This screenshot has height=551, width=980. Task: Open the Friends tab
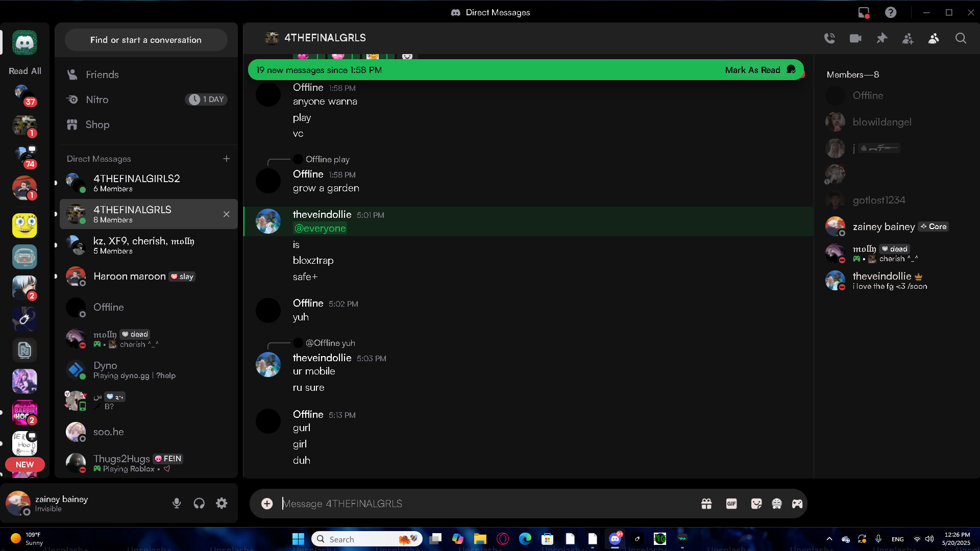102,74
